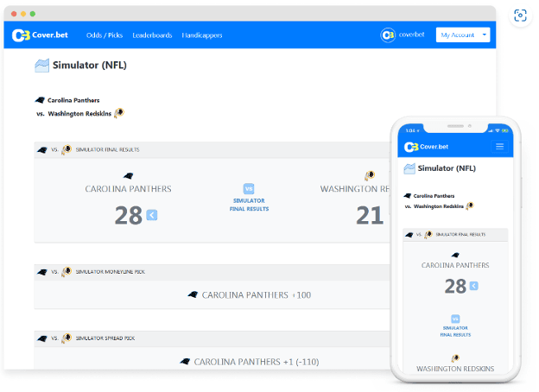Click the phone's Panthers score 28
The width and height of the screenshot is (539, 392).
pyautogui.click(x=455, y=286)
